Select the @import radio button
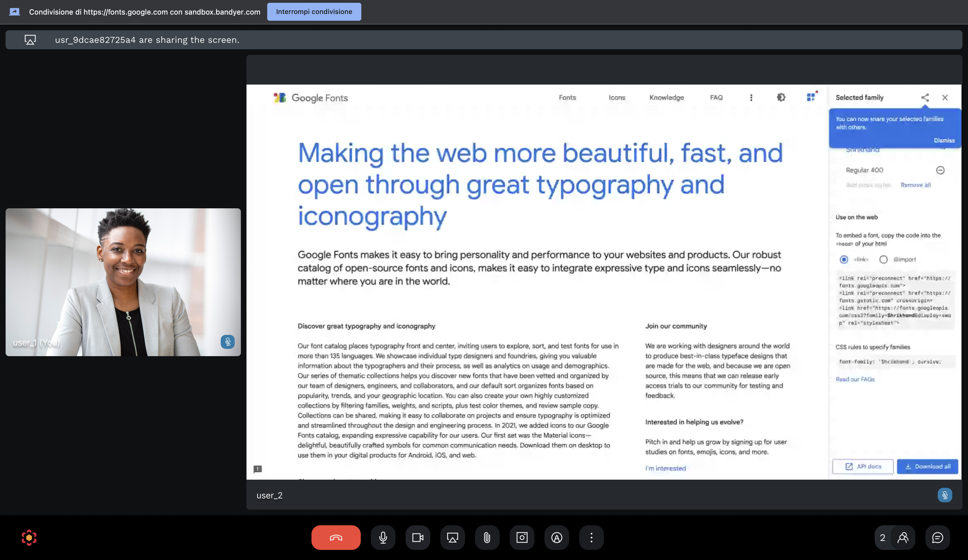This screenshot has width=968, height=560. [x=883, y=260]
